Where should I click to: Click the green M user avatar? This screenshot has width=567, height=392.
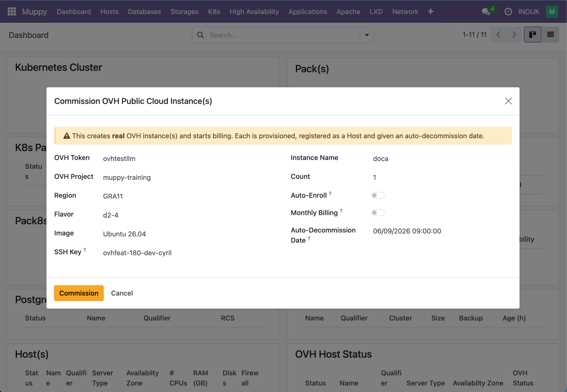coord(552,12)
